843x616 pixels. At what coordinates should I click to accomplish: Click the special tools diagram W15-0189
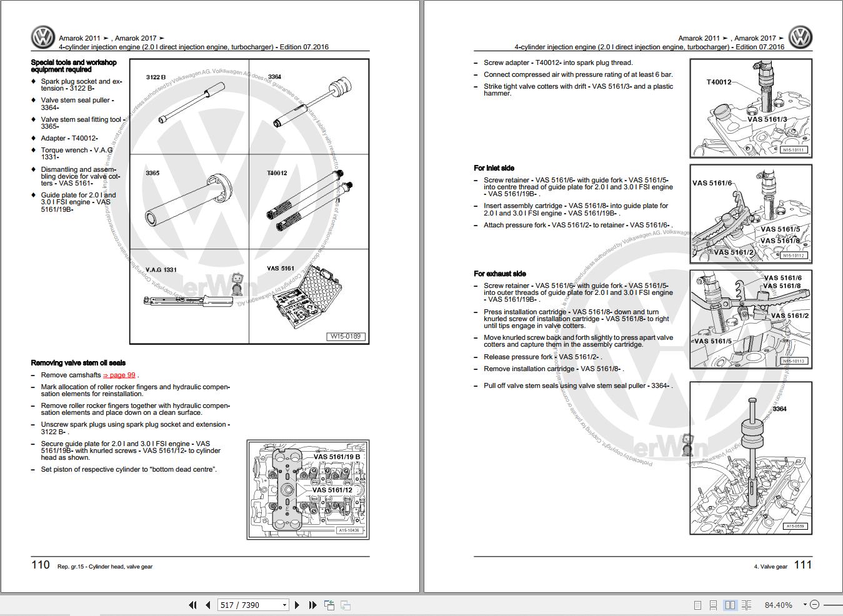click(x=249, y=201)
